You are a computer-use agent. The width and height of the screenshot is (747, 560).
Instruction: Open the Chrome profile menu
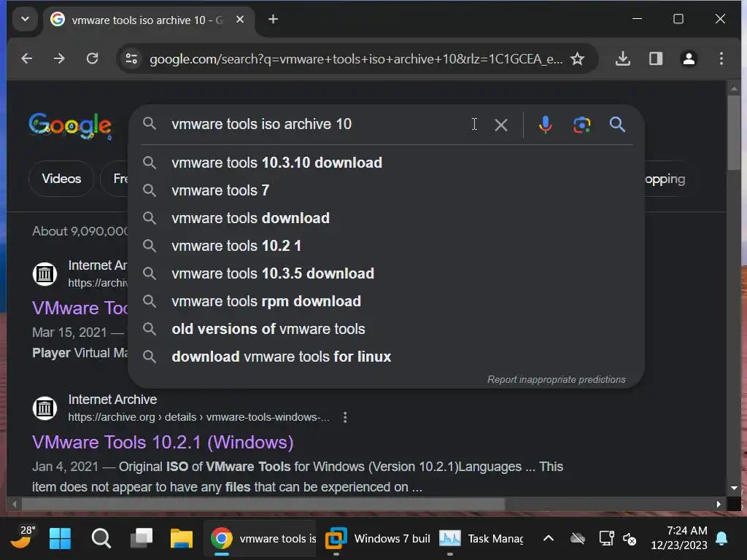689,58
